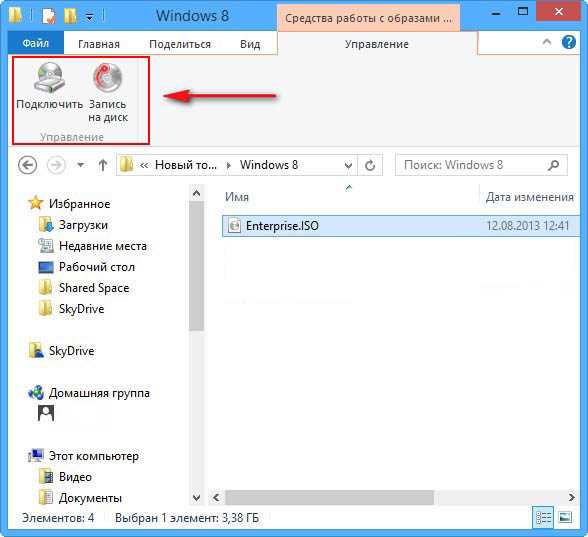Image resolution: width=588 pixels, height=537 pixels.
Task: Switch to the Главная ribbon tab
Action: coord(99,44)
